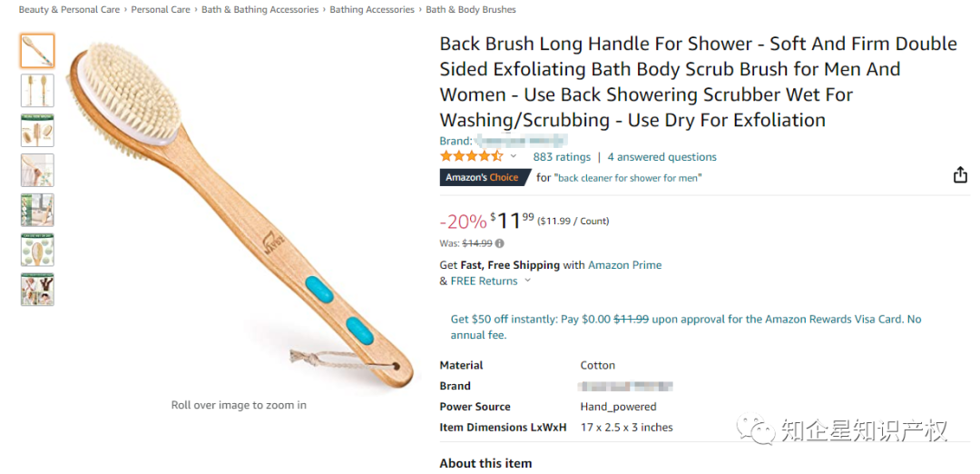Click the info icon beside Was price
980x474 pixels.
pos(500,243)
